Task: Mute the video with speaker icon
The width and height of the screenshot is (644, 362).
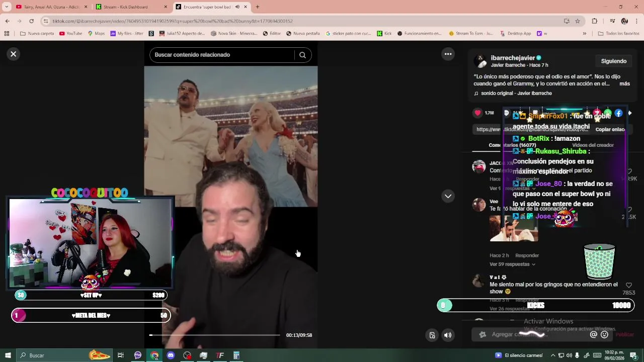Action: pyautogui.click(x=448, y=335)
